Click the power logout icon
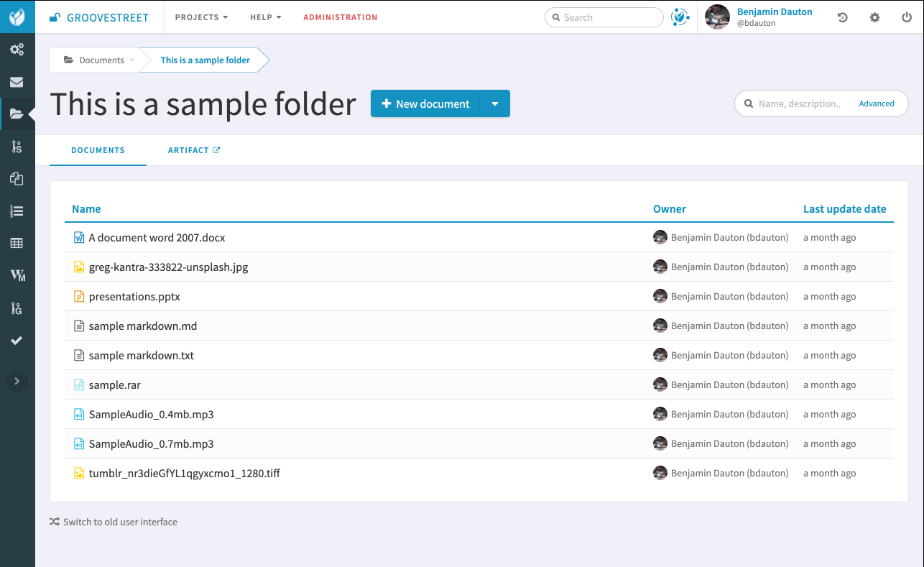 point(907,17)
